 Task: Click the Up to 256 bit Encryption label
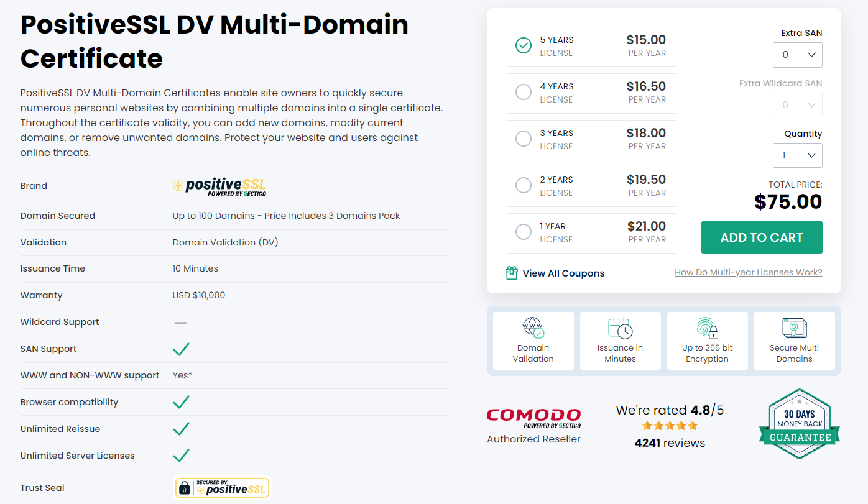tap(708, 354)
